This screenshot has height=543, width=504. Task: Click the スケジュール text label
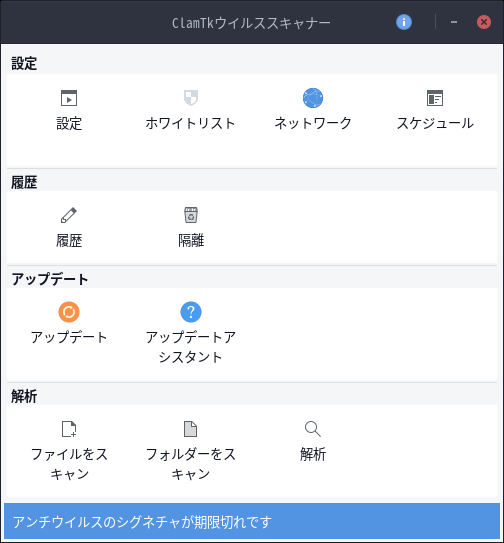[435, 123]
